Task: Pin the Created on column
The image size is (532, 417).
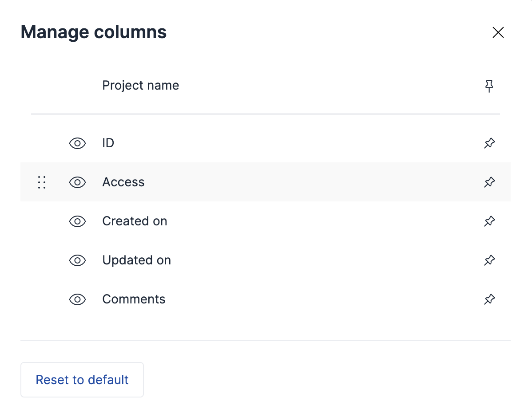Action: (x=489, y=221)
